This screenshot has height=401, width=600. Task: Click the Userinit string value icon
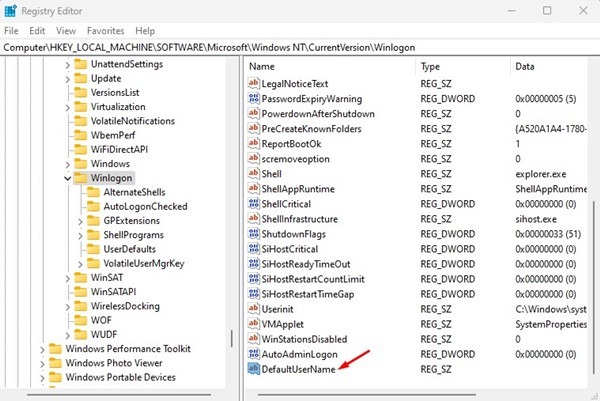click(253, 309)
